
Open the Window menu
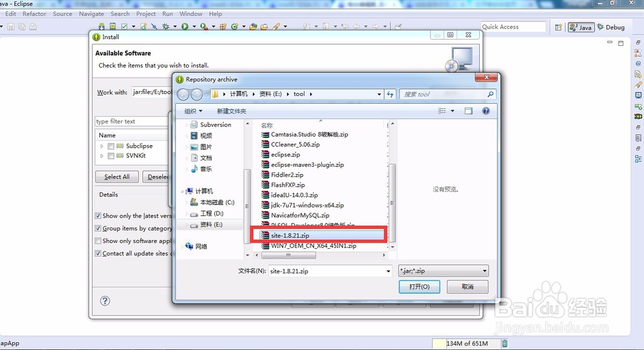point(191,14)
